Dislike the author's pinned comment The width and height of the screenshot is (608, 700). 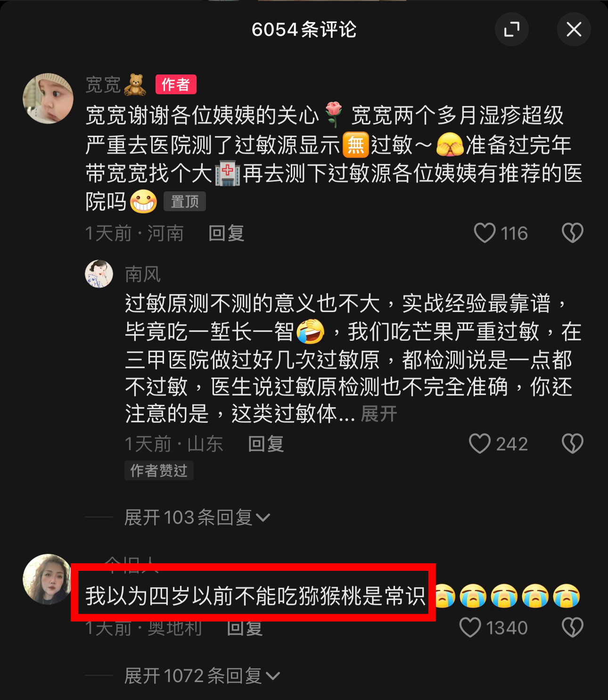click(x=572, y=233)
